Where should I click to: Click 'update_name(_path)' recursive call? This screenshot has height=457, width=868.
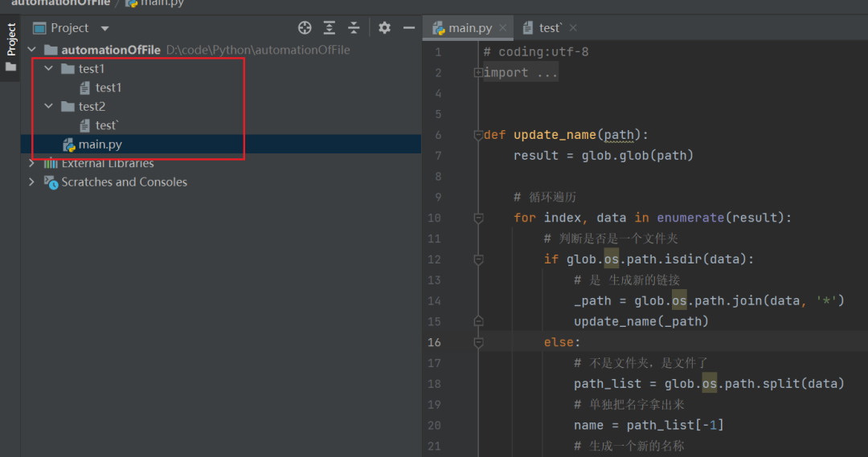click(x=641, y=321)
